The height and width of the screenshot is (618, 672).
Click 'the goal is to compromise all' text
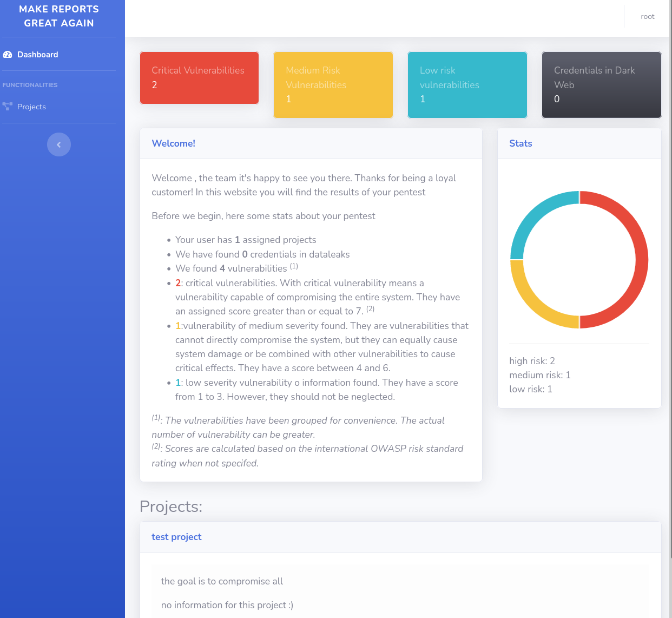pyautogui.click(x=222, y=581)
